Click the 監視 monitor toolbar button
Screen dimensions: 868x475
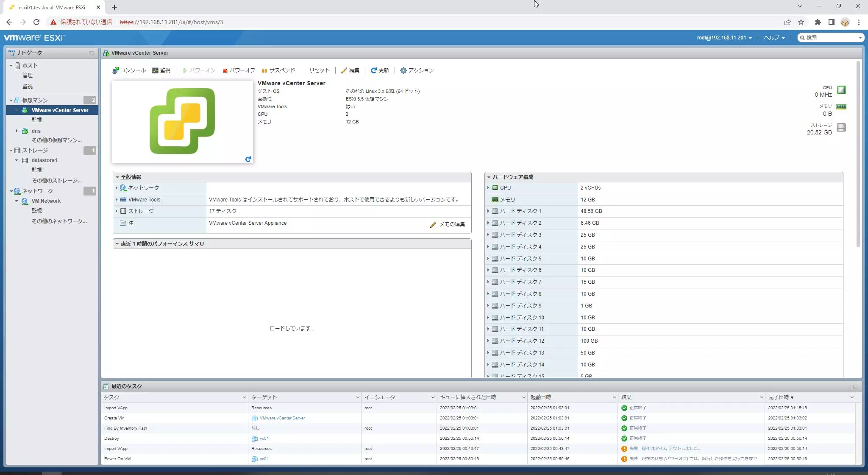(161, 70)
